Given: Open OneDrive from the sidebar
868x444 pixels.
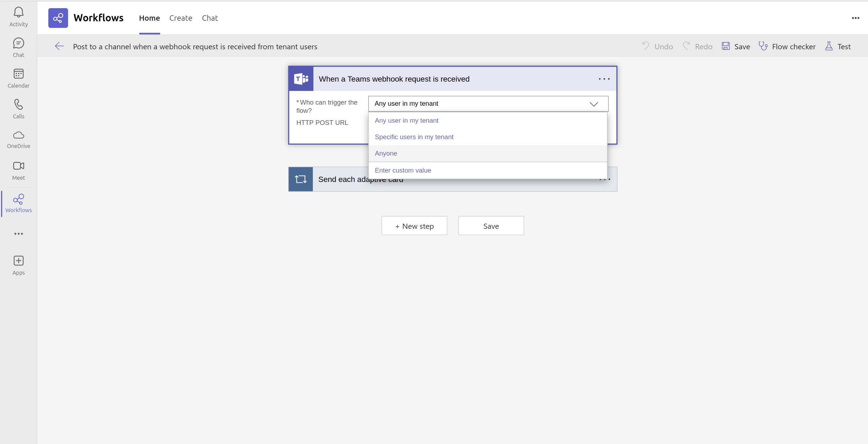Looking at the screenshot, I should pyautogui.click(x=19, y=139).
